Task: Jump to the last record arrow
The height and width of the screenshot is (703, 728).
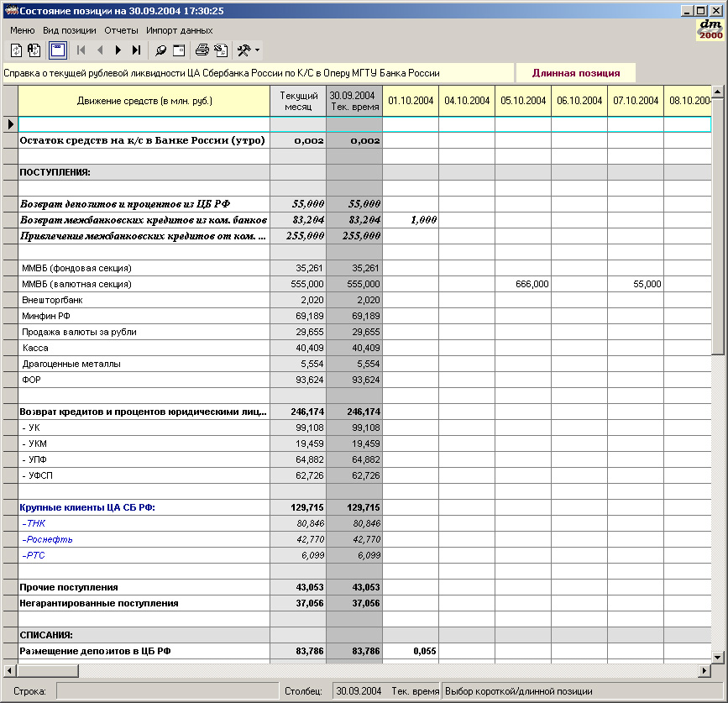Action: click(x=136, y=50)
